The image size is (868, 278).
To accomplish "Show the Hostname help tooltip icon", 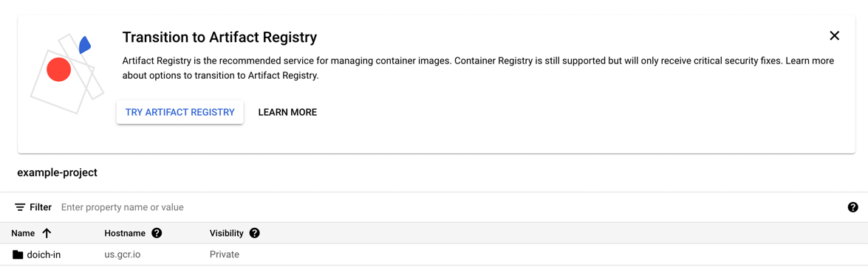I will (x=157, y=233).
